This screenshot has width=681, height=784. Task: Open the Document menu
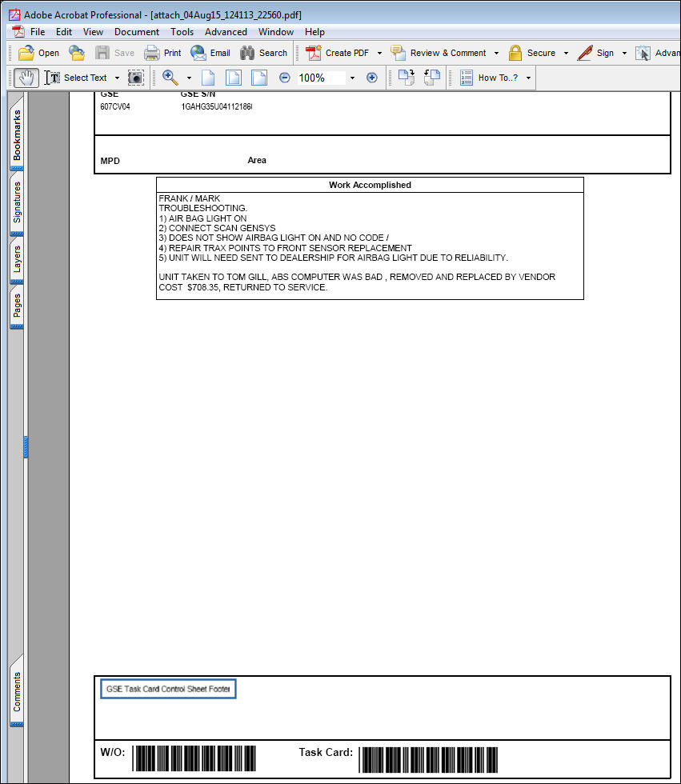(137, 32)
